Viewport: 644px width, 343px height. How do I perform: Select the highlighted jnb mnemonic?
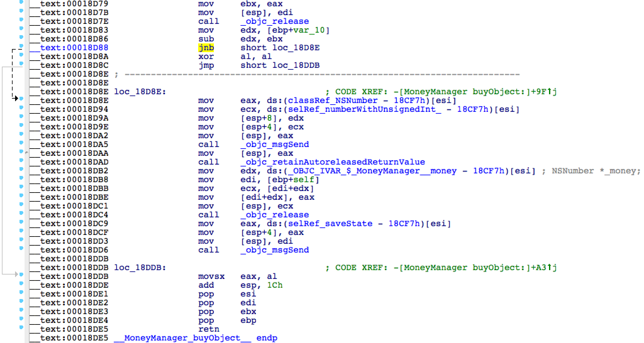206,48
